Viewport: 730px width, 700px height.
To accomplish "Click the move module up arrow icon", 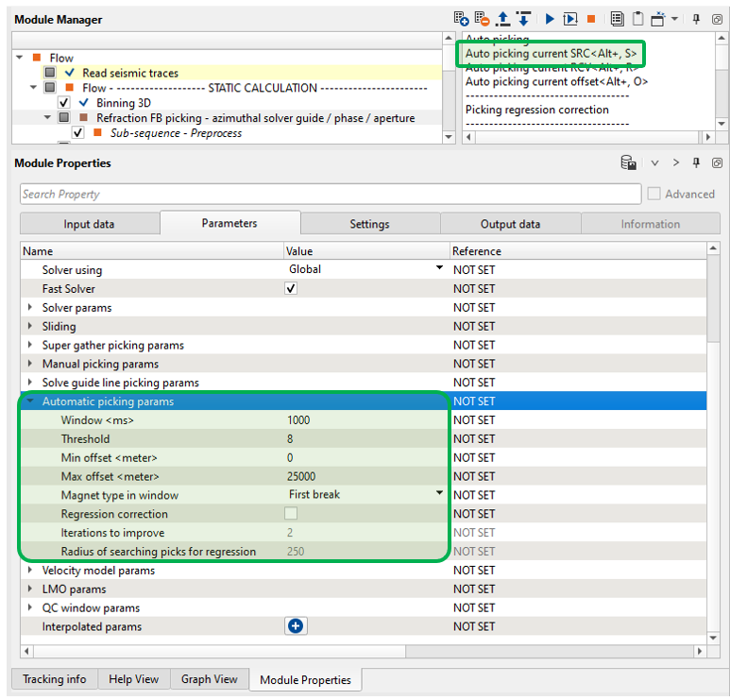I will 502,19.
